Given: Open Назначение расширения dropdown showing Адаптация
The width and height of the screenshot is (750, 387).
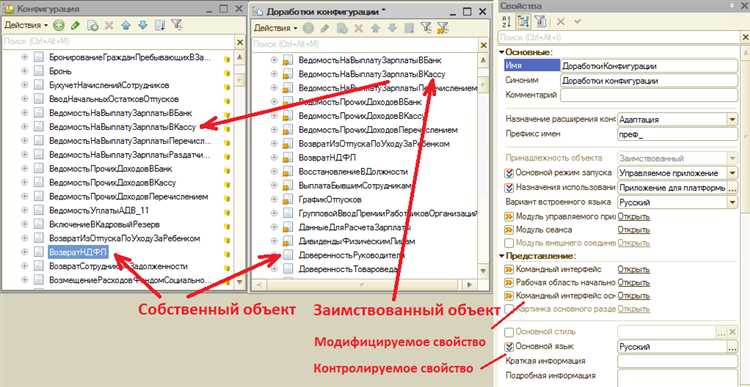Looking at the screenshot, I should click(732, 119).
